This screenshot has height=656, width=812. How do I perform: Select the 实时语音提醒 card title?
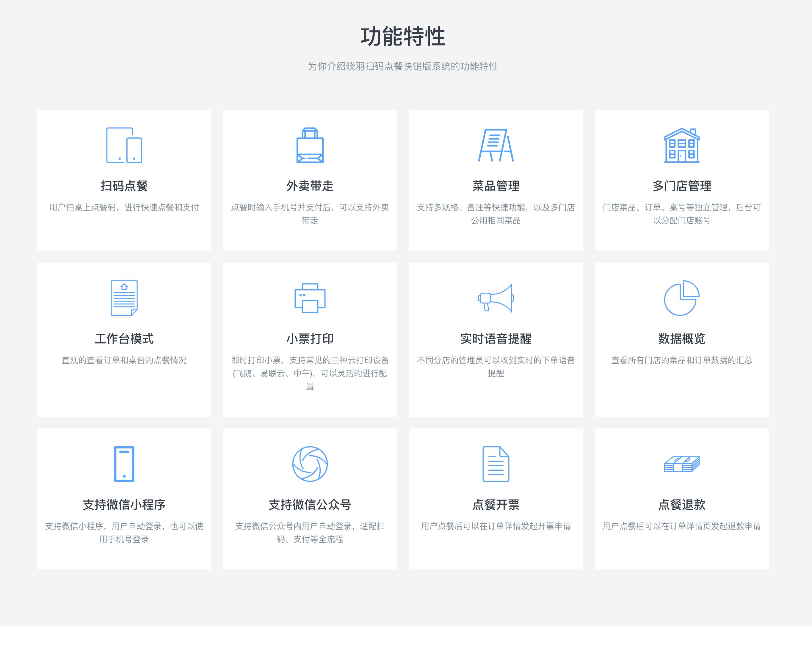click(x=496, y=339)
